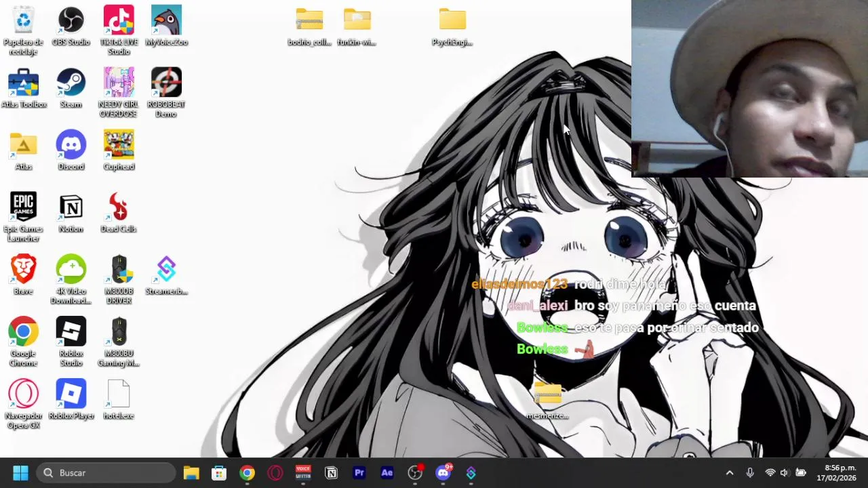Switch to Discord in the taskbar
The image size is (868, 488).
[x=443, y=472]
